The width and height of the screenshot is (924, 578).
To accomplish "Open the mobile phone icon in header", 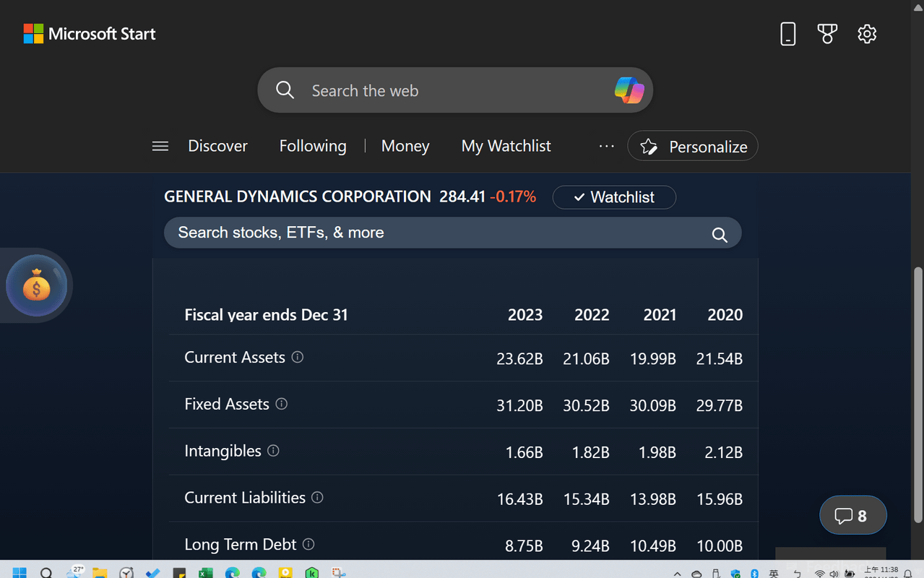I will (787, 34).
